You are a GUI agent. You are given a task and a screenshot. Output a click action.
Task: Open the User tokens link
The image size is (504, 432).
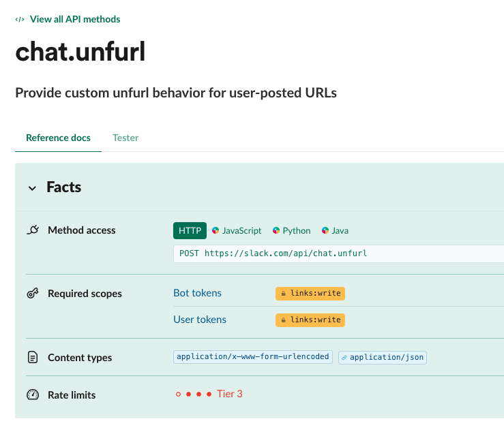pos(200,320)
